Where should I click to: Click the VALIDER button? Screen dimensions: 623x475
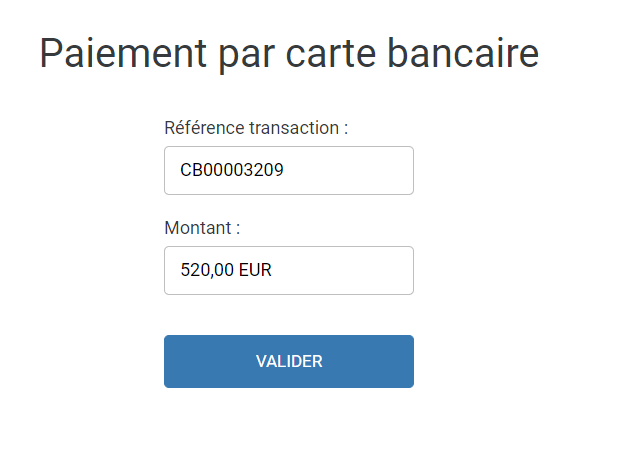pos(289,361)
